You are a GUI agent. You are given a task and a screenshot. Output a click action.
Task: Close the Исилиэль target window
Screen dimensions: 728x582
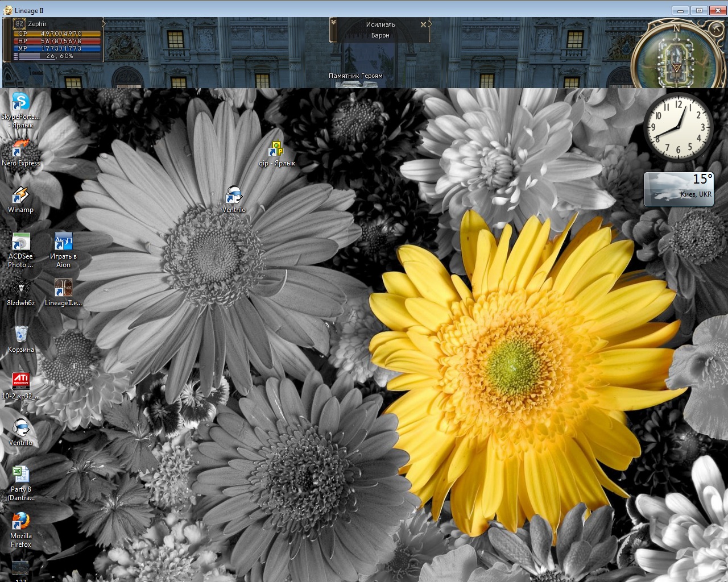point(423,24)
